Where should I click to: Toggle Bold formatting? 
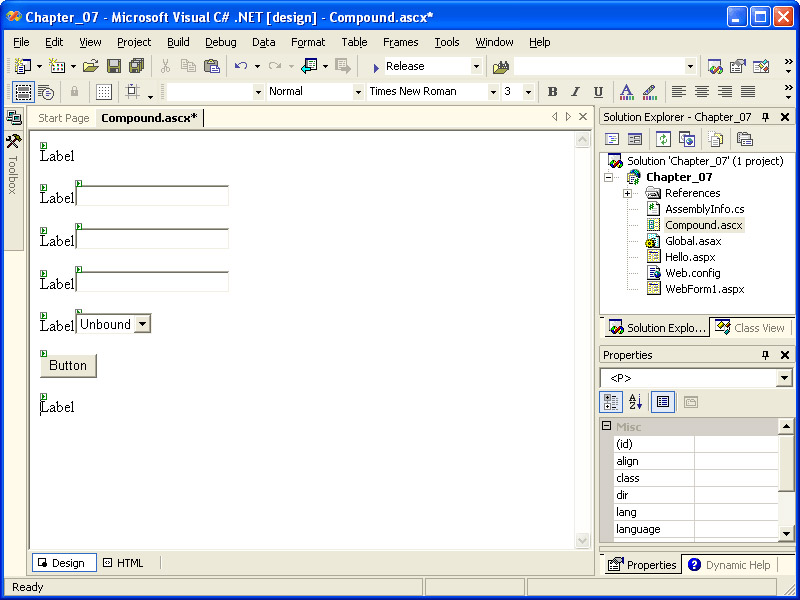pyautogui.click(x=552, y=92)
